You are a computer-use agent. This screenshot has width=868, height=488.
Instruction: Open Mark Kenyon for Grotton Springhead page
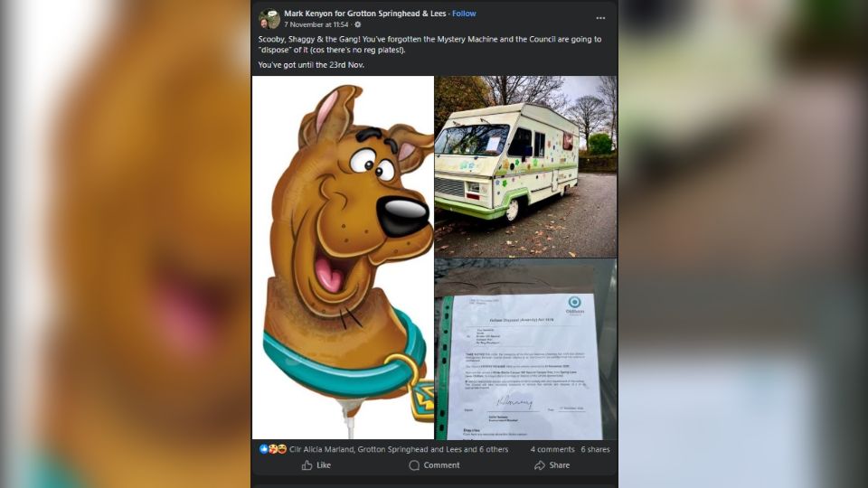364,14
